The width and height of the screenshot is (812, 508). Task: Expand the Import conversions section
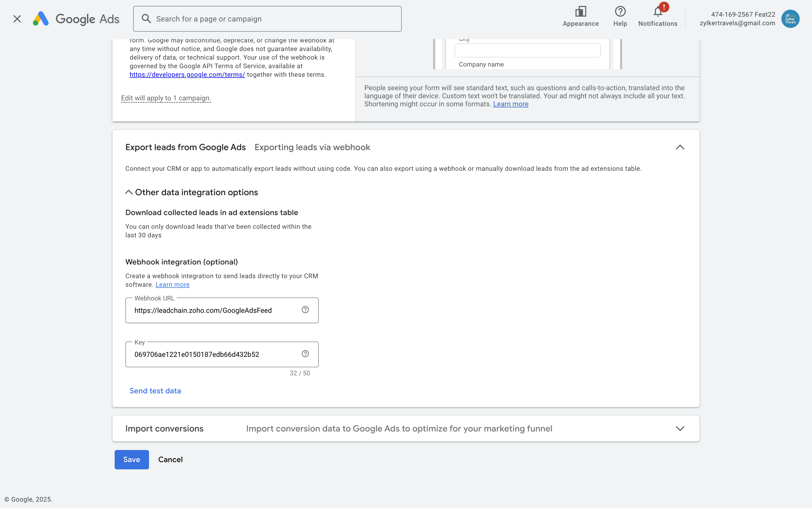tap(680, 428)
